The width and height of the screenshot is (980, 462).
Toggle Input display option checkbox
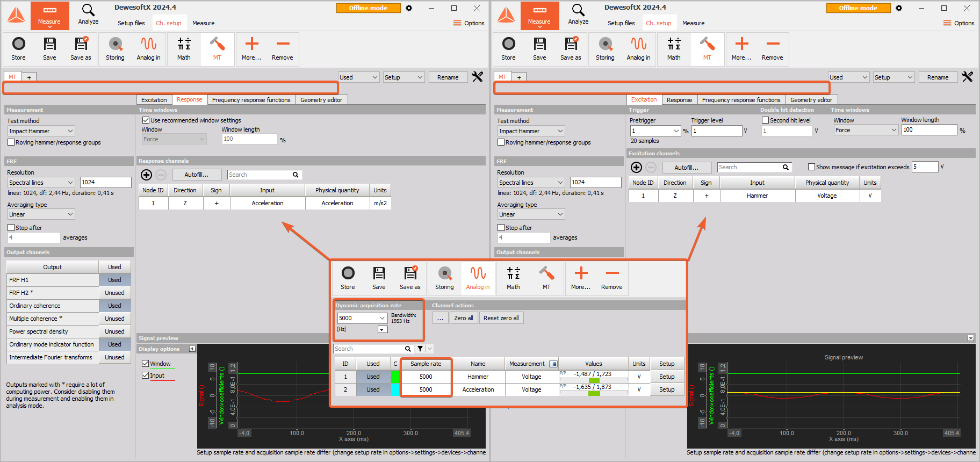click(x=145, y=376)
